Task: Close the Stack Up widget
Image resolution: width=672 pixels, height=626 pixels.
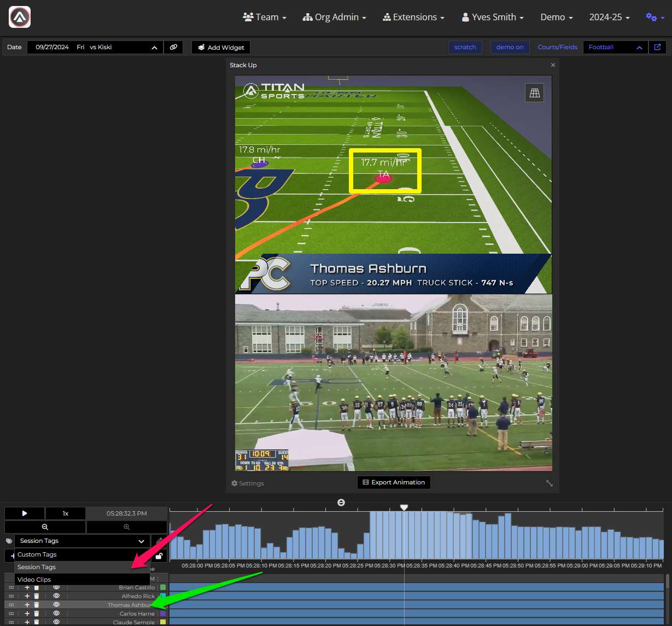Action: tap(553, 65)
